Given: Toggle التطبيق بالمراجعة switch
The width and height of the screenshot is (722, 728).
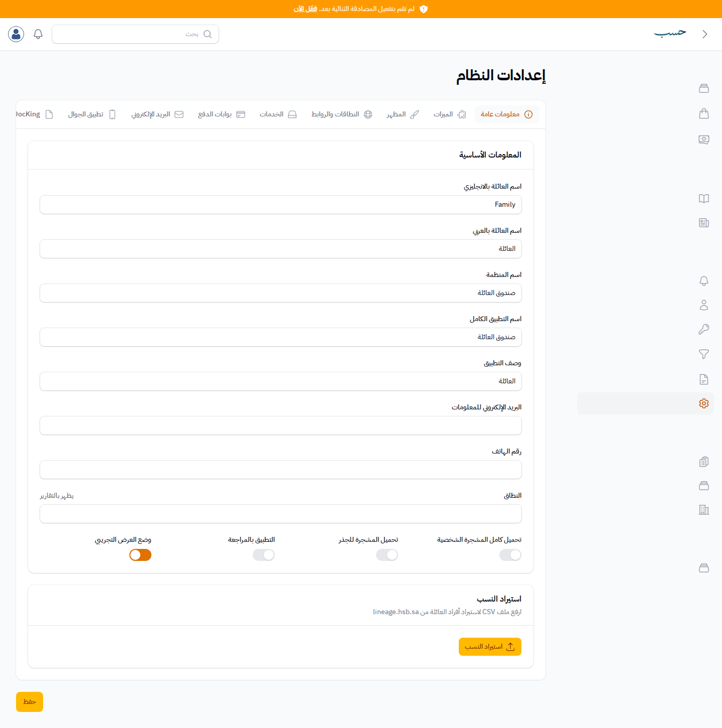Looking at the screenshot, I should [x=264, y=555].
